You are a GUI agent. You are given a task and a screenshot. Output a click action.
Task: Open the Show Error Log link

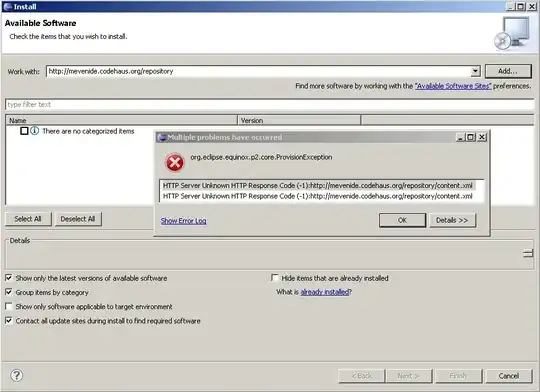(184, 221)
